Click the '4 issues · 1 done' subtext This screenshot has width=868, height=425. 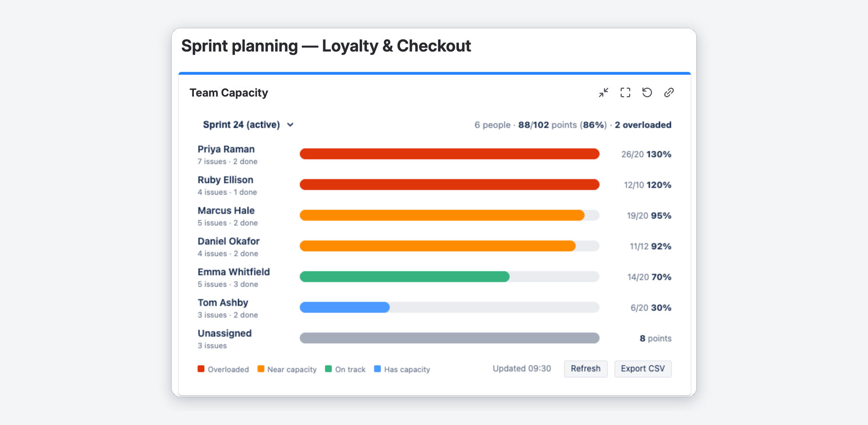(227, 192)
